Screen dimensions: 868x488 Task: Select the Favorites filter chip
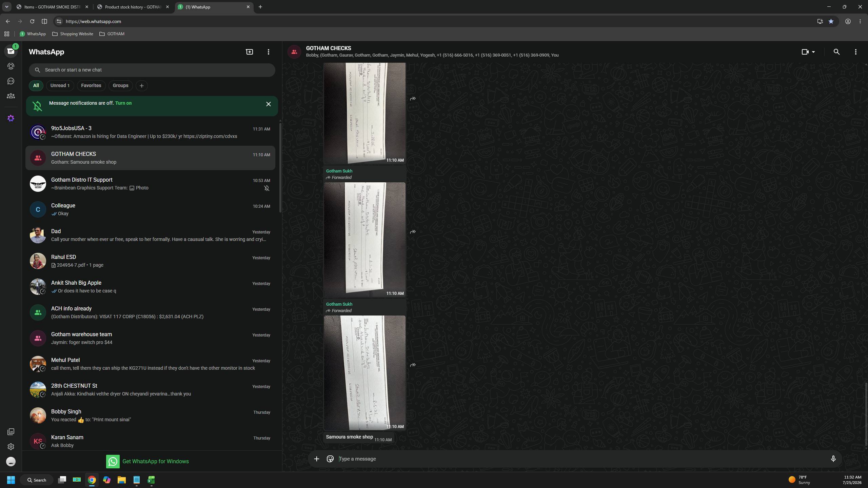[91, 86]
